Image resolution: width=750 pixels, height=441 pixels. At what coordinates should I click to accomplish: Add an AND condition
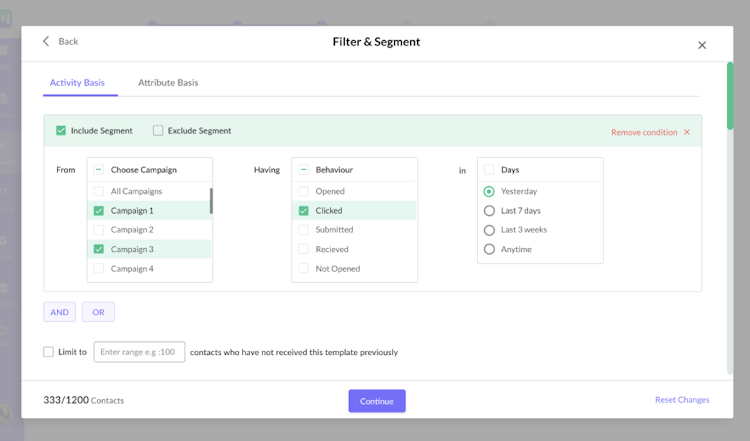click(x=60, y=313)
